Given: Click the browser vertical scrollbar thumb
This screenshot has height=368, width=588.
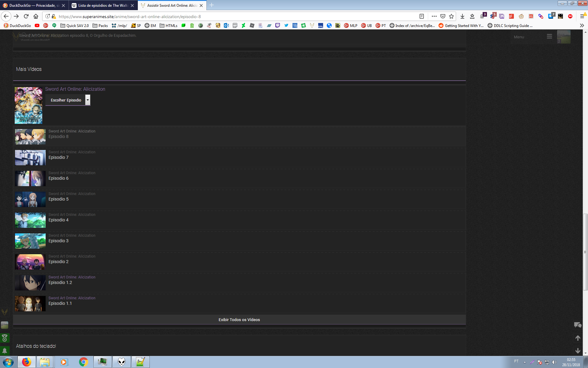Looking at the screenshot, I should pyautogui.click(x=585, y=251).
